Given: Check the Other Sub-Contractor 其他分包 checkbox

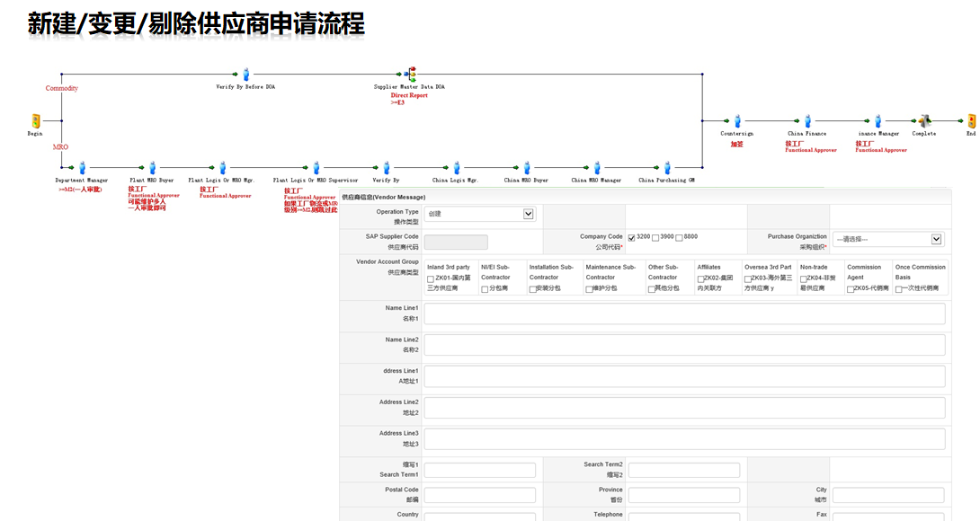Looking at the screenshot, I should tap(652, 289).
